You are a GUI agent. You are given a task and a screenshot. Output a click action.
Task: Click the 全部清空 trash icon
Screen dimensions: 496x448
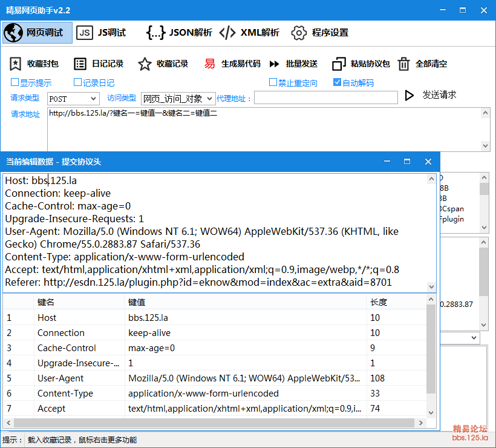tap(403, 64)
